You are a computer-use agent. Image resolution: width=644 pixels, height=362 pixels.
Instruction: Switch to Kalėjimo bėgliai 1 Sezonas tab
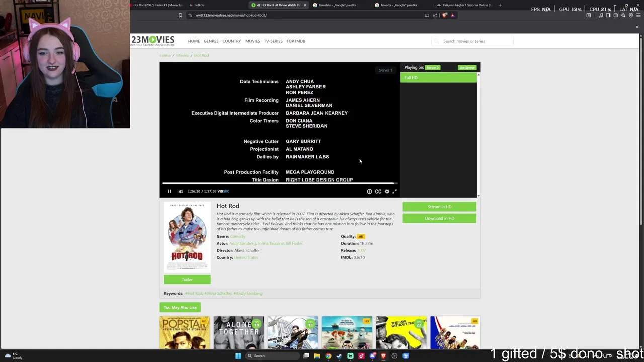463,5
